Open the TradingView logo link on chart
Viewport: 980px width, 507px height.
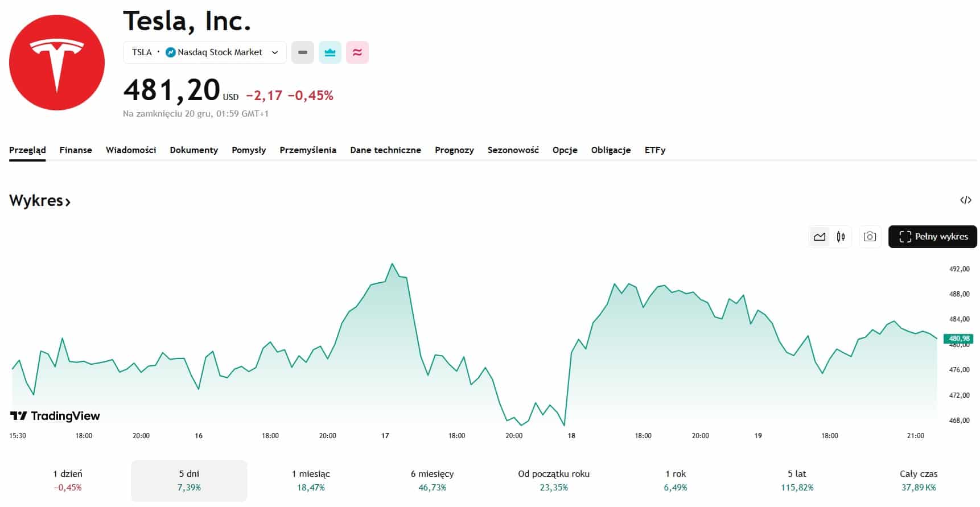55,416
